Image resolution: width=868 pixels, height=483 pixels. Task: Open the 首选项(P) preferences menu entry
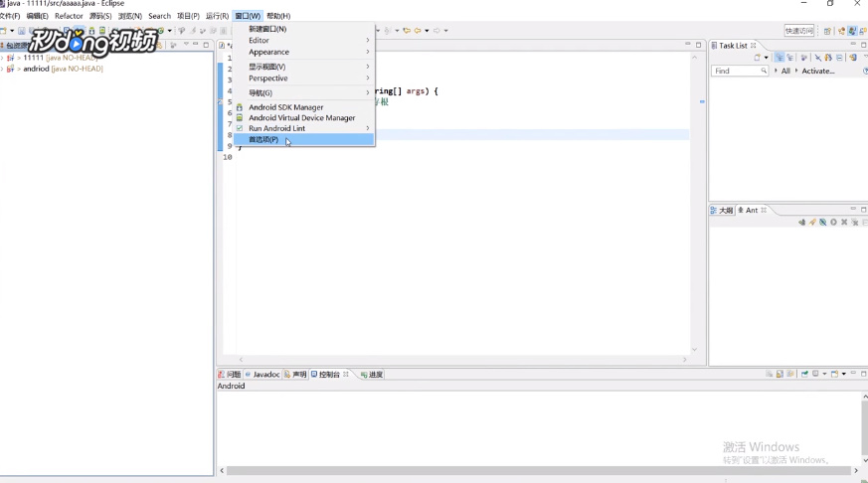[x=303, y=139]
